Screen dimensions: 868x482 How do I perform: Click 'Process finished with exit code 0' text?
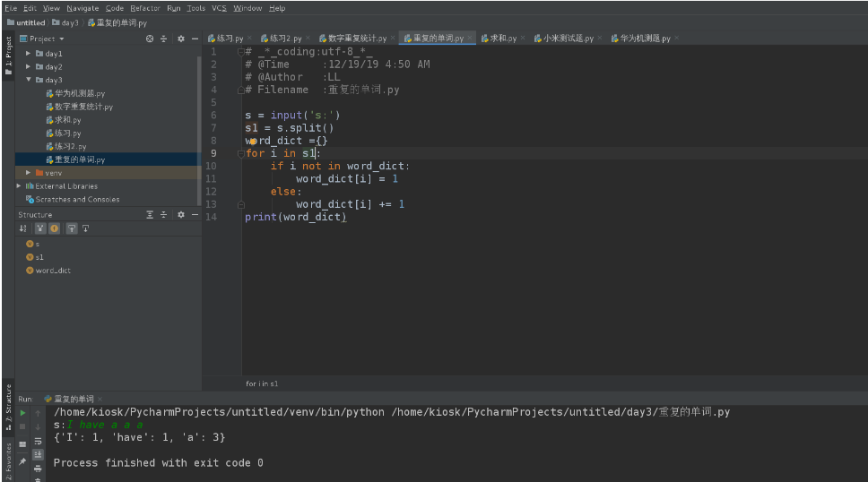[159, 462]
